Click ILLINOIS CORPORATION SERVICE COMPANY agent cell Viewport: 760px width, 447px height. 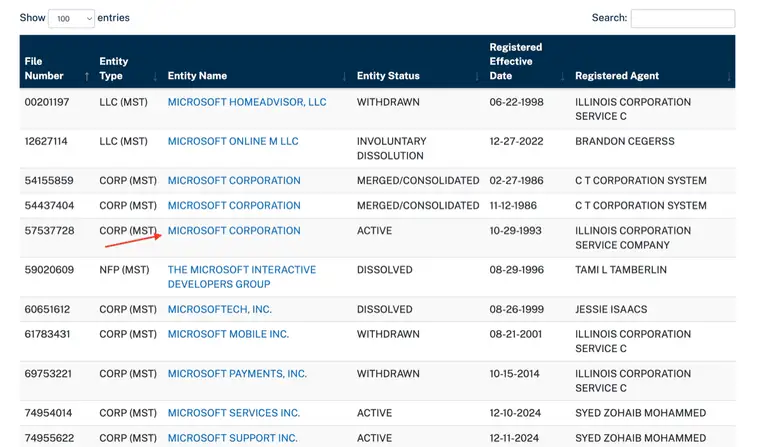(633, 238)
